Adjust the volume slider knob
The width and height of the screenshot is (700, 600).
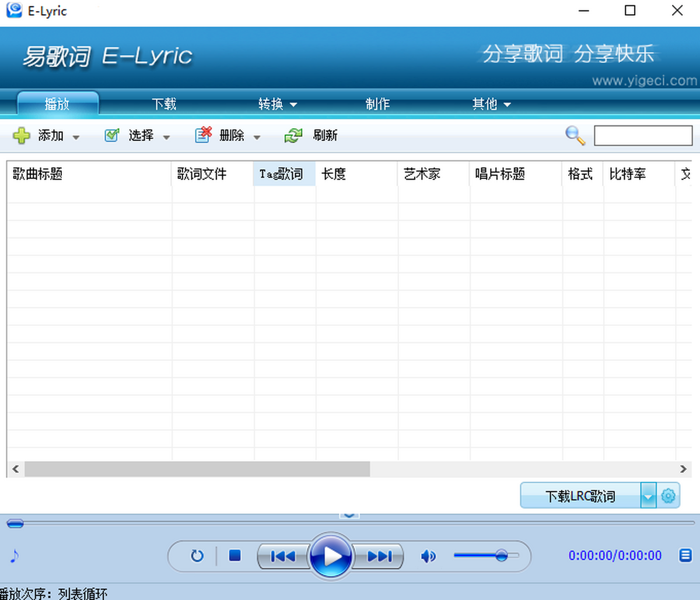[501, 555]
